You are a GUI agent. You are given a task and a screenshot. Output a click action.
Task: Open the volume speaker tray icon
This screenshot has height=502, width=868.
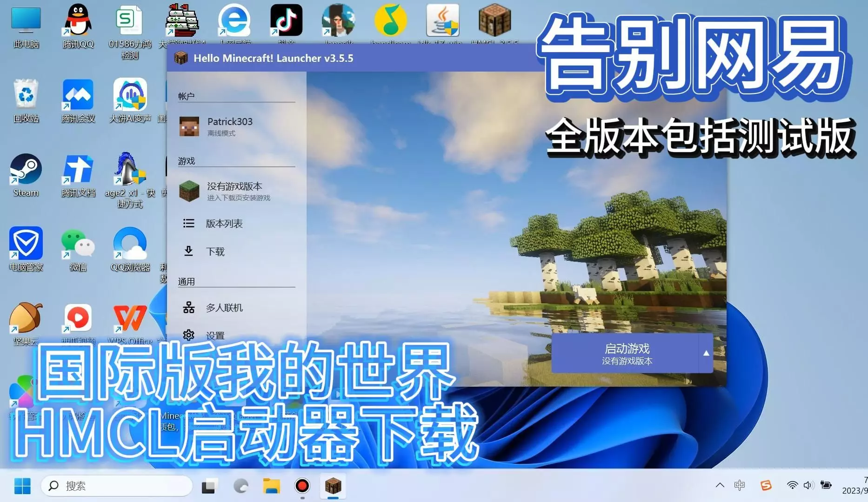pyautogui.click(x=808, y=486)
